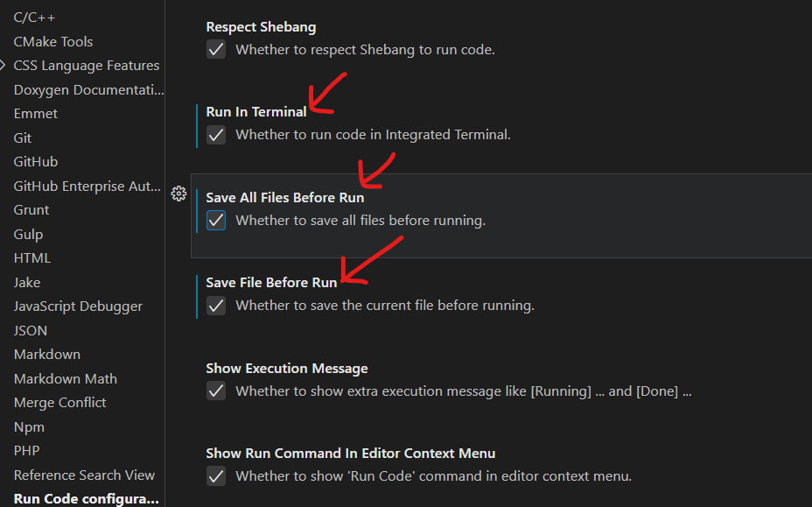This screenshot has width=812, height=507.
Task: Go to Doxygen Documentation settings
Action: 88,89
